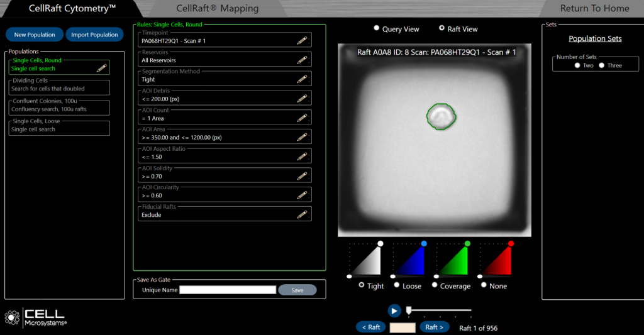
Task: Click the AOI Count '= 1 Area' value
Action: [153, 118]
